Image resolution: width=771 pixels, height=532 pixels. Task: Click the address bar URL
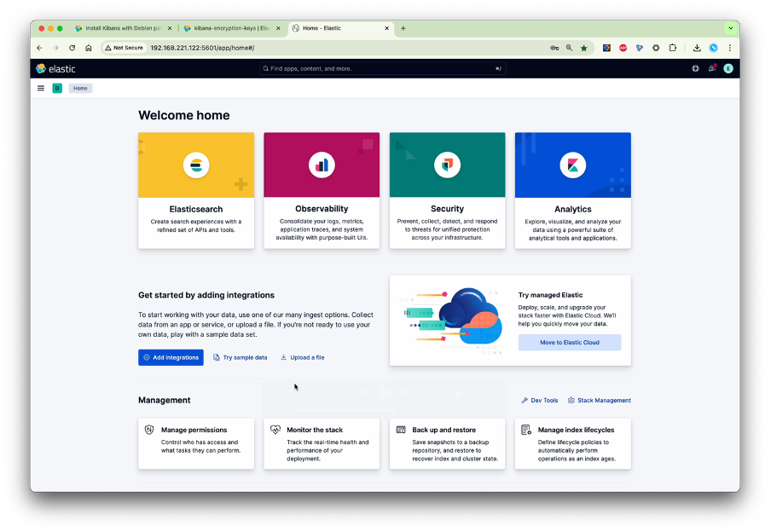[x=203, y=48]
